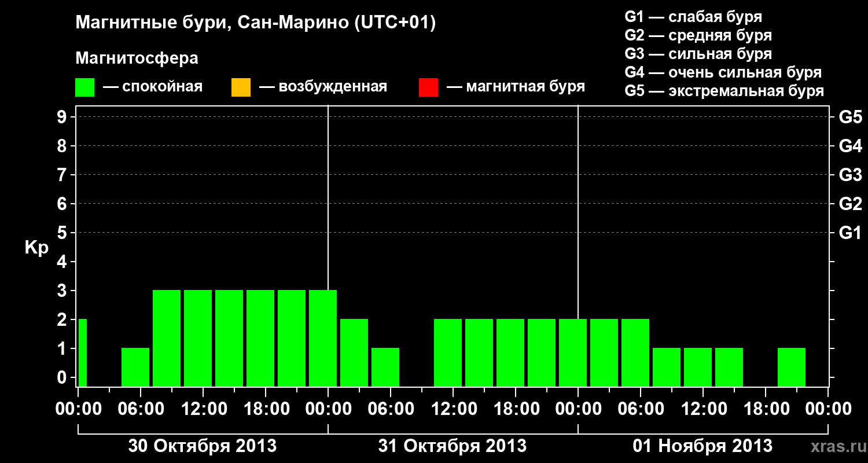The image size is (868, 463).
Task: Click the '30 Октября 2013' date label
Action: point(203,446)
